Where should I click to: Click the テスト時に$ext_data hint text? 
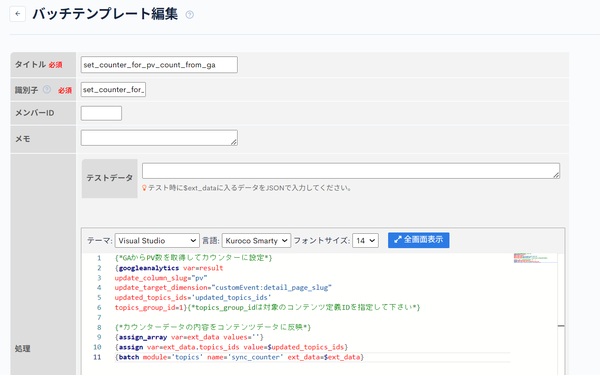pyautogui.click(x=249, y=188)
